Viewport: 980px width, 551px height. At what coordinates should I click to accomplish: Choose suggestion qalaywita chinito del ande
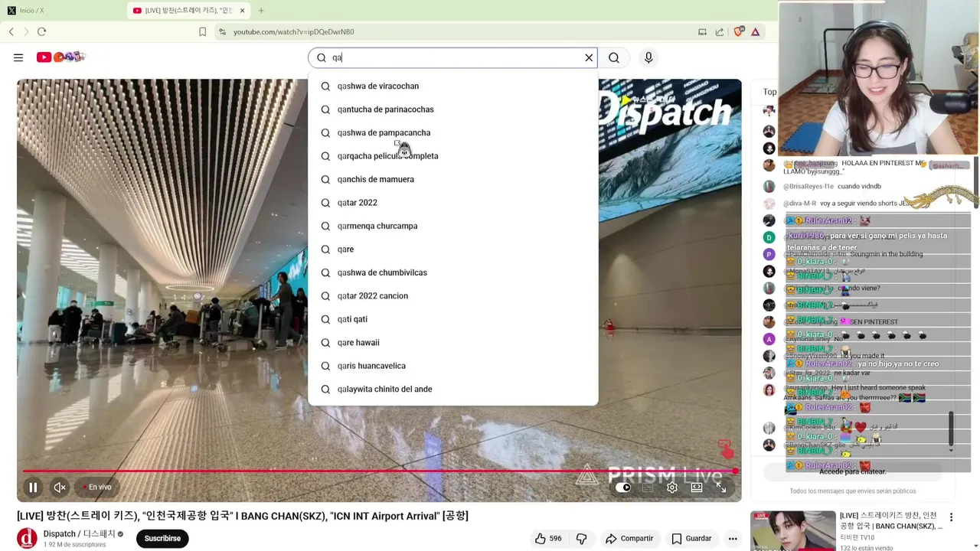click(452, 390)
